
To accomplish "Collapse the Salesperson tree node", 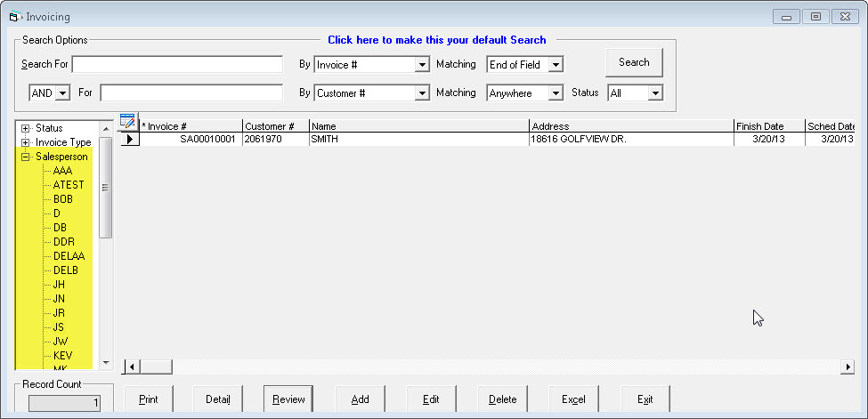I will click(x=26, y=157).
